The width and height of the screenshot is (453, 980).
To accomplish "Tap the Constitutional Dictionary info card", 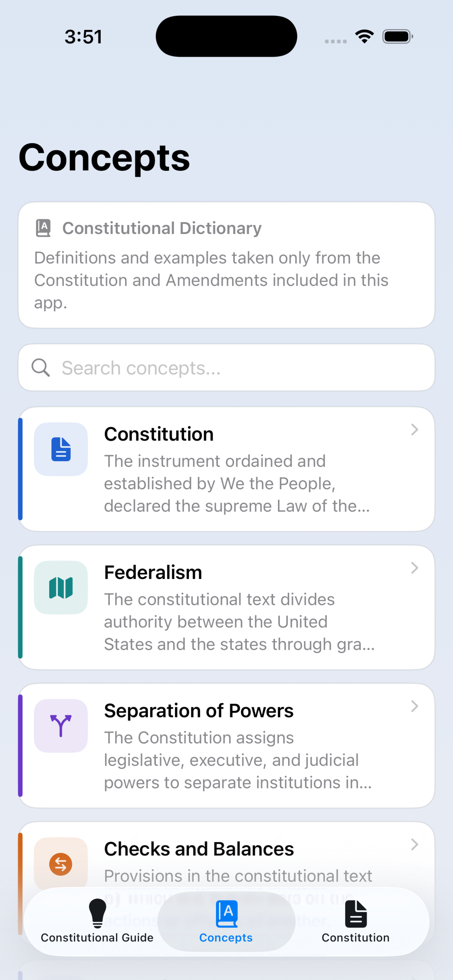I will click(226, 265).
